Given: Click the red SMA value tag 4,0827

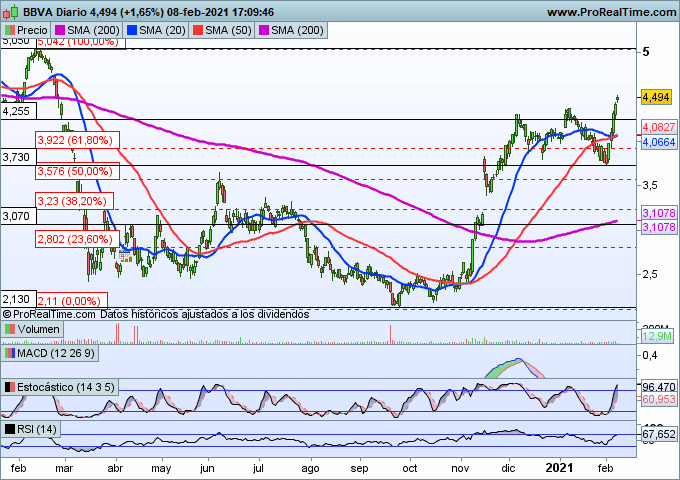Looking at the screenshot, I should [659, 127].
